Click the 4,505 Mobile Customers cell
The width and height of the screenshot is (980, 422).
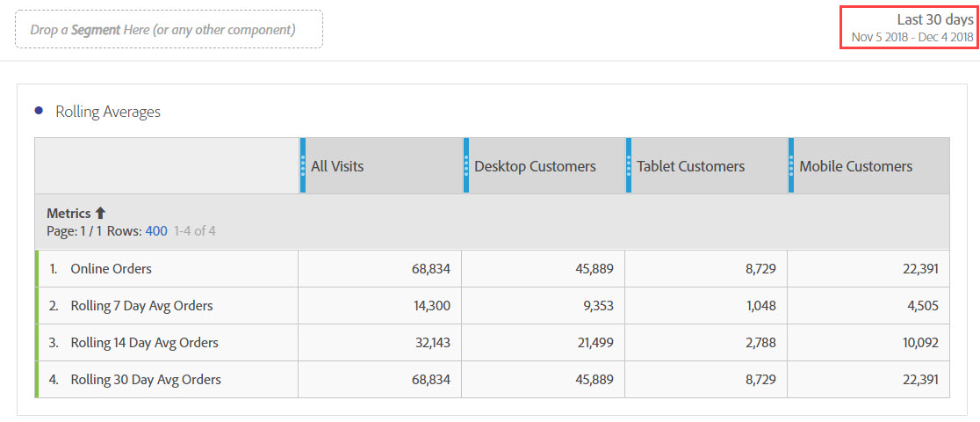coord(921,306)
